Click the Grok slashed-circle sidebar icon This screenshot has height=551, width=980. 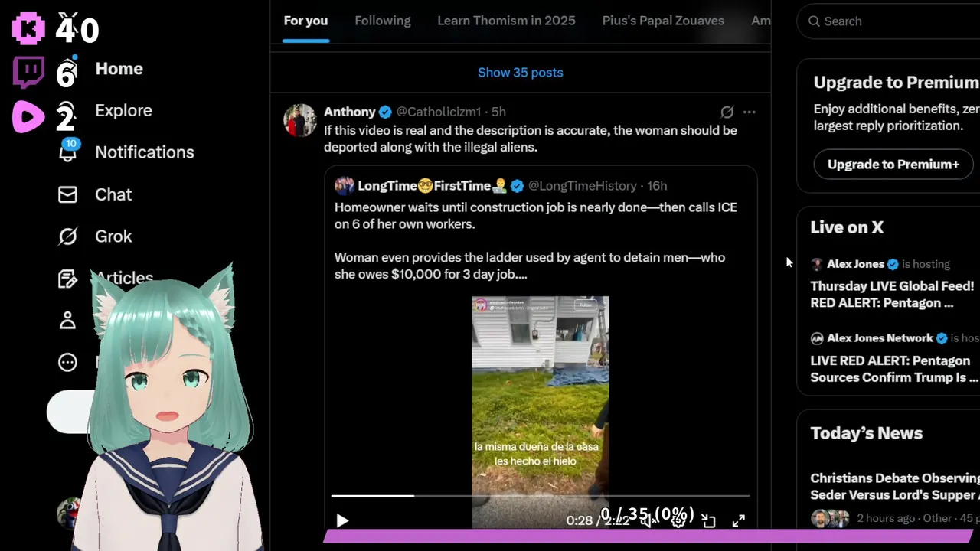click(68, 236)
